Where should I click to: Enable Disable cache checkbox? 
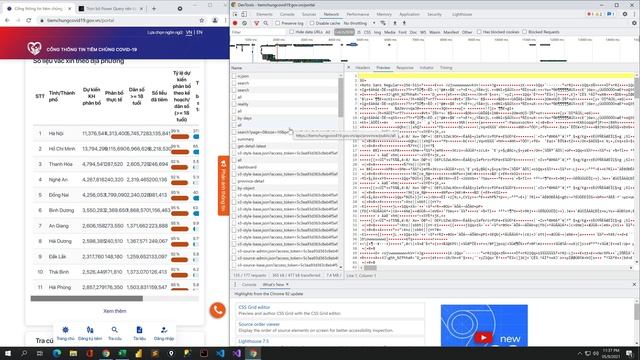click(x=312, y=23)
